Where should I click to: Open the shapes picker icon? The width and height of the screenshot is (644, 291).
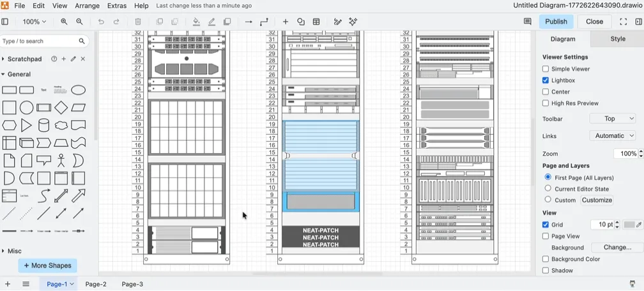point(301,22)
